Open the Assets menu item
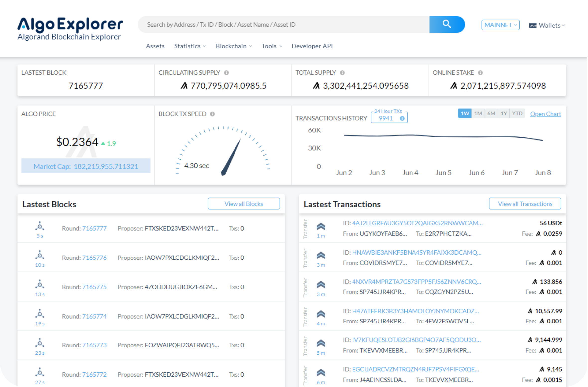This screenshot has width=588, height=387. 155,46
